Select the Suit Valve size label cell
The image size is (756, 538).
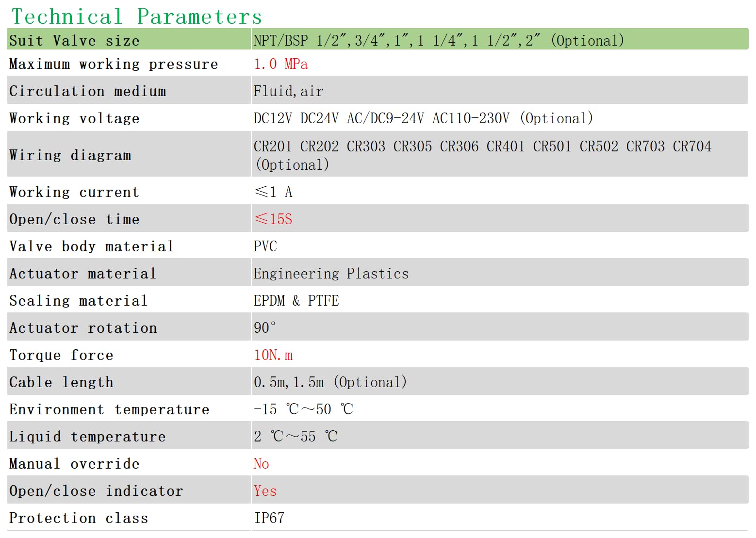[x=129, y=40]
